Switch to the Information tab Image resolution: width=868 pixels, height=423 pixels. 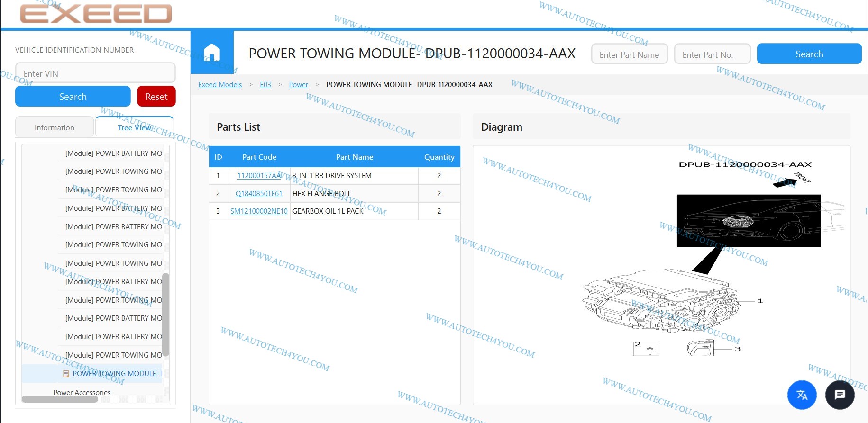click(55, 127)
